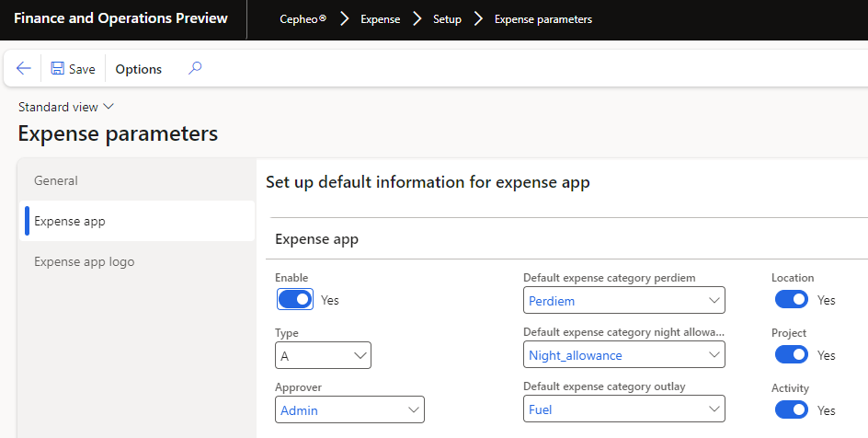Expand the Night_allowance category dropdown
This screenshot has height=438, width=868.
pos(714,355)
